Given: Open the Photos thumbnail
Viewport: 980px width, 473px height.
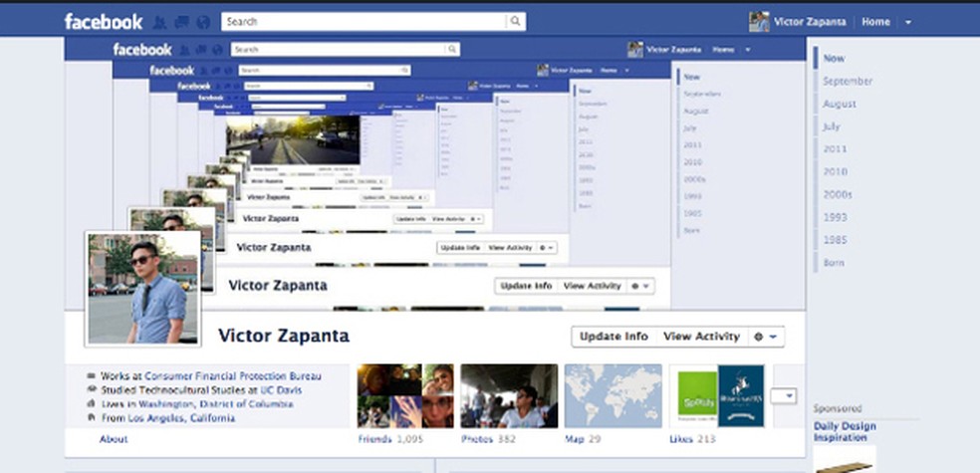Looking at the screenshot, I should pyautogui.click(x=509, y=396).
